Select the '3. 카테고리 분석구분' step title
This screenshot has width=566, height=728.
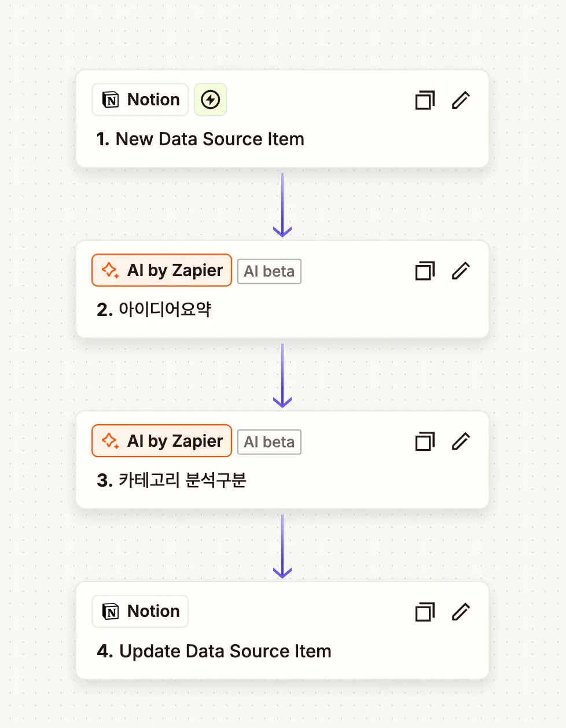pos(172,480)
